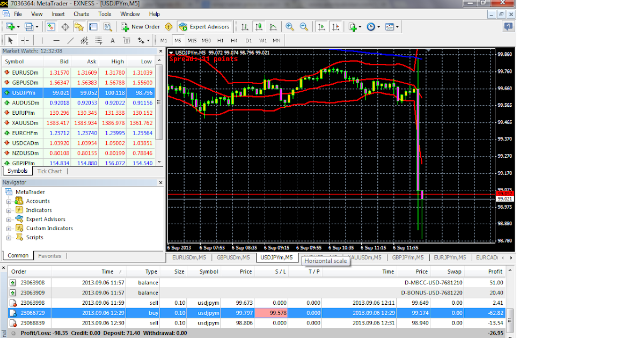The height and width of the screenshot is (338, 644).
Task: Select the Vertical Line drawing tool
Action: tap(41, 40)
